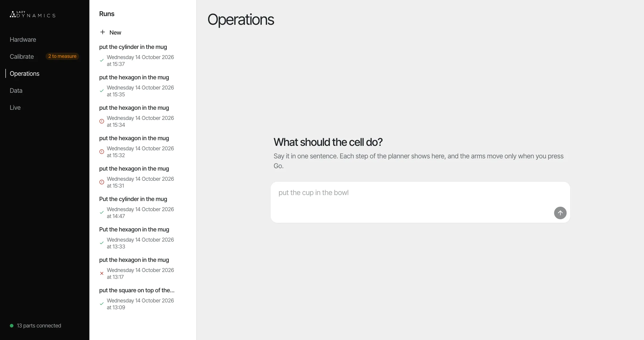Screen dimensions: 644x340
Task: Click green check icon for 15:37 run
Action: point(102,61)
